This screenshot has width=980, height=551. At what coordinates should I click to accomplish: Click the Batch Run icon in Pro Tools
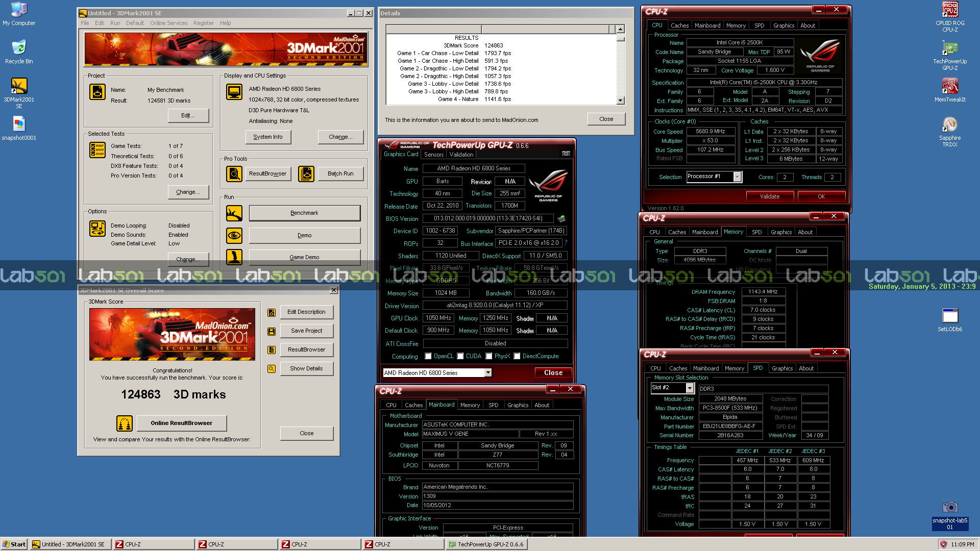306,174
